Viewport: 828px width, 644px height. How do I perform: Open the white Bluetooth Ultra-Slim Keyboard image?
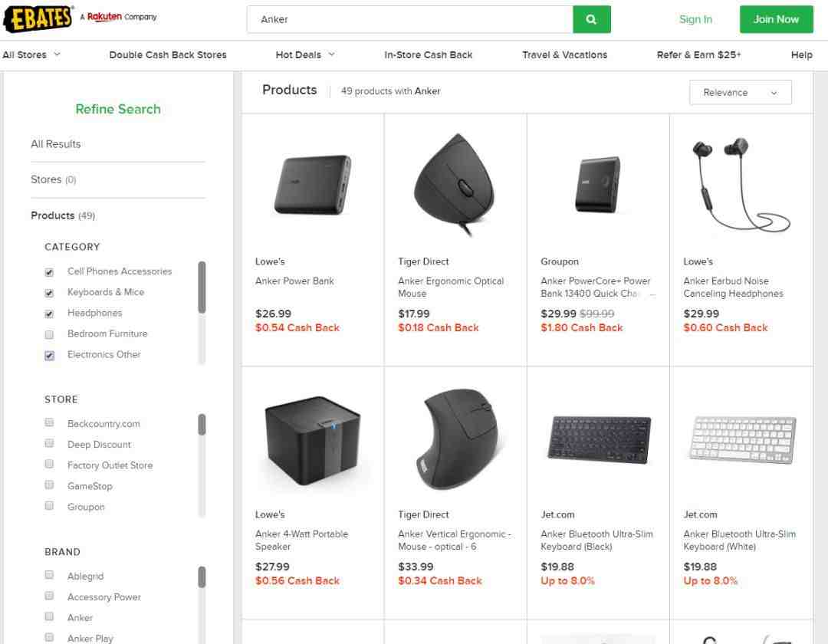(x=741, y=439)
